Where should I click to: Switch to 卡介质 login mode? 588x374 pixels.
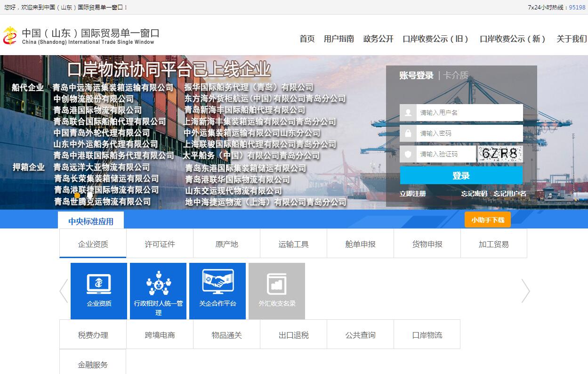(455, 75)
